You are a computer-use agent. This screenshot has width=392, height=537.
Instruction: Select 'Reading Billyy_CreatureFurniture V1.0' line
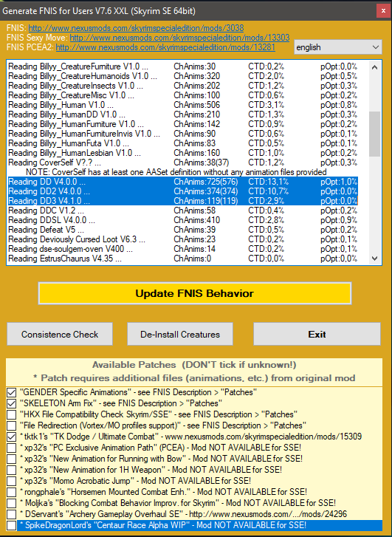coord(183,66)
